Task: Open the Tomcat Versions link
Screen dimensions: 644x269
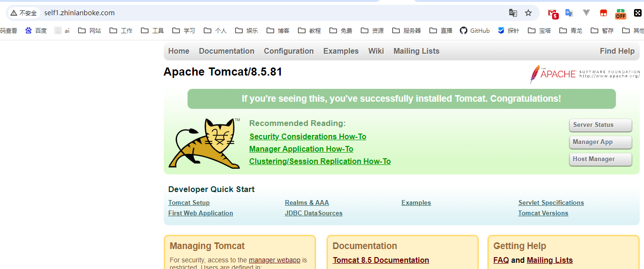Action: tap(543, 213)
